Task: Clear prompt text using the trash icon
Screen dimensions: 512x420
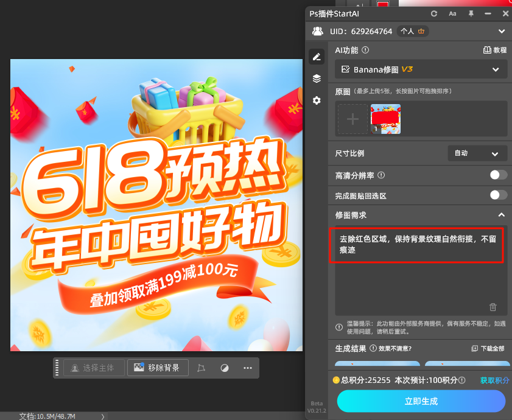Action: 493,307
